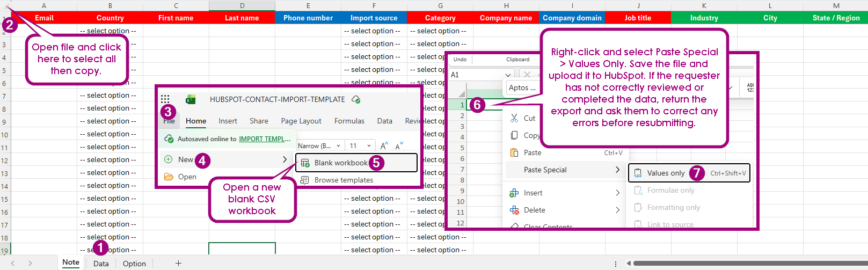Click the Name Box showing A1 in embedded screenshot
Image resolution: width=868 pixels, height=270 pixels.
[x=481, y=75]
